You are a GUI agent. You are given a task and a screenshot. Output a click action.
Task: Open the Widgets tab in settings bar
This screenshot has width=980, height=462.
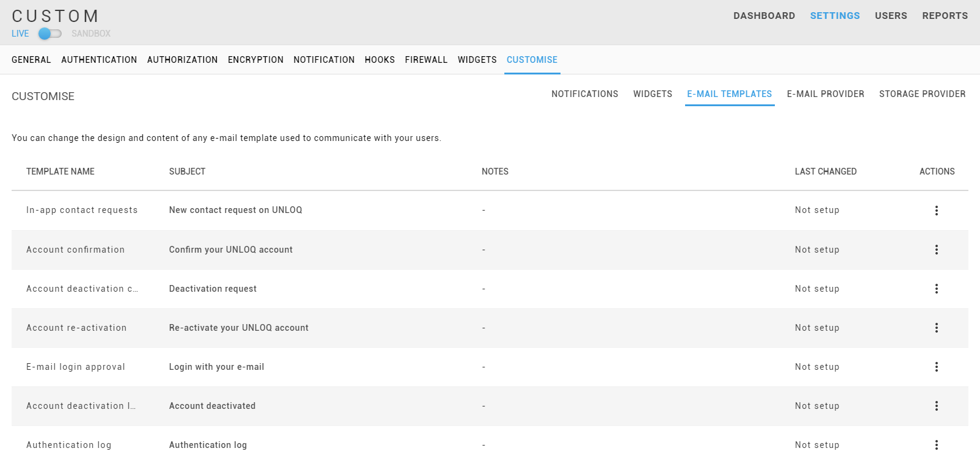tap(477, 60)
